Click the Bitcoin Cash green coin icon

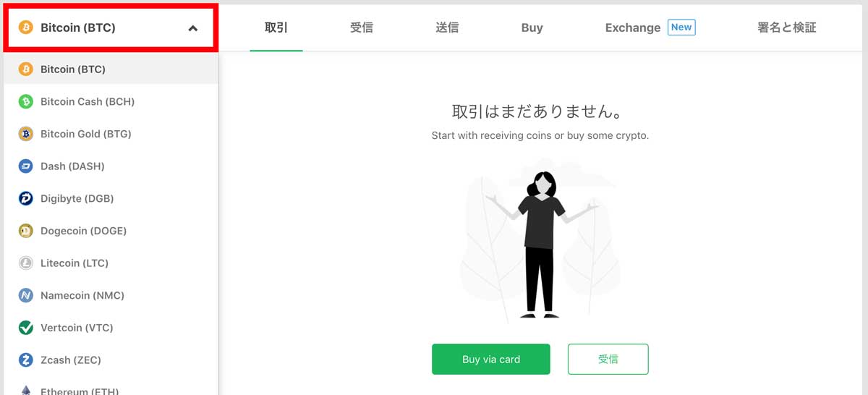pyautogui.click(x=26, y=102)
